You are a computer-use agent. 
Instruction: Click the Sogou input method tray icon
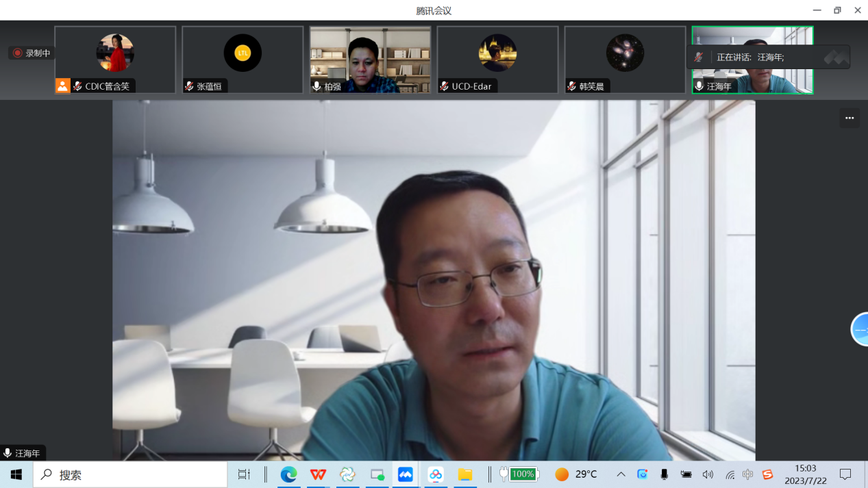767,474
